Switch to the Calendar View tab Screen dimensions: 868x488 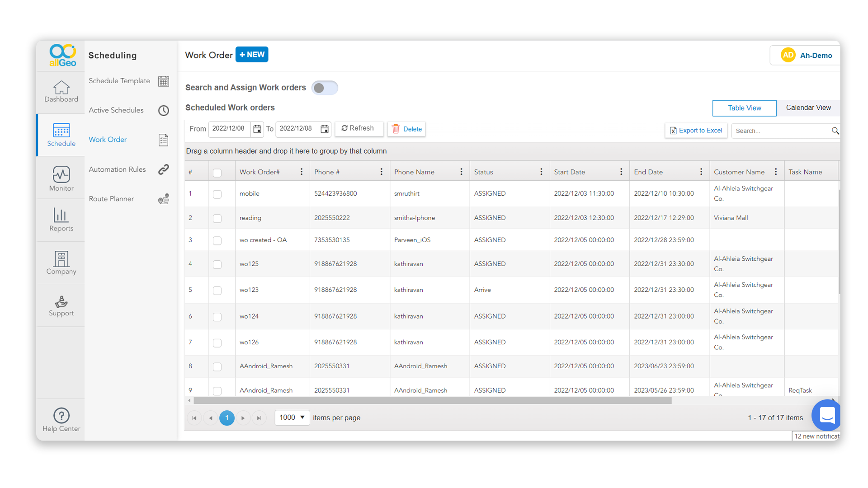coord(808,108)
